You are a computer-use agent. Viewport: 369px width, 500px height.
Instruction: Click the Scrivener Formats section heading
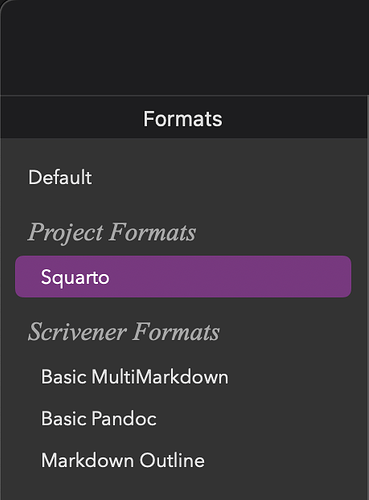tap(124, 332)
